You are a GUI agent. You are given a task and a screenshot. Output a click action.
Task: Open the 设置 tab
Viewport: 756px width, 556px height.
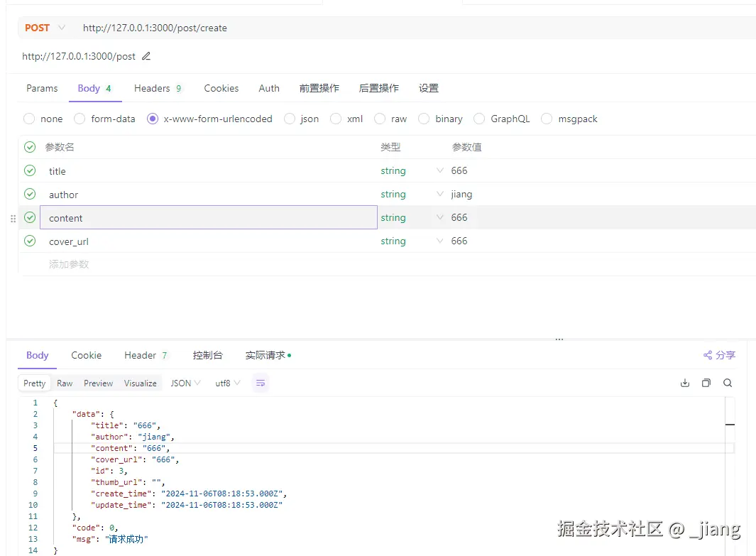click(429, 88)
